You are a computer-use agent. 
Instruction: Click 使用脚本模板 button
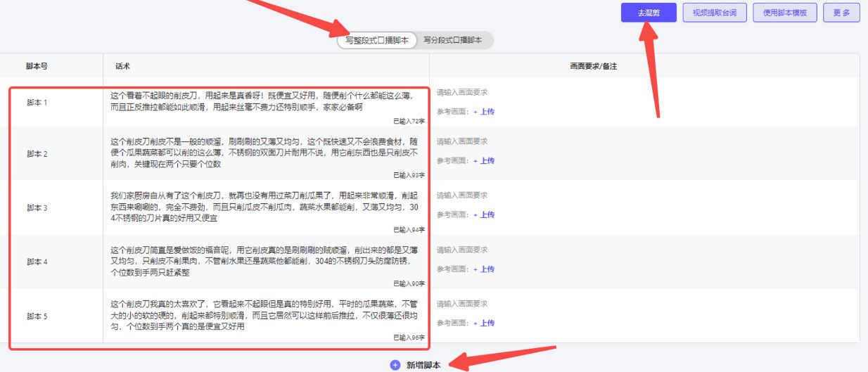(785, 13)
